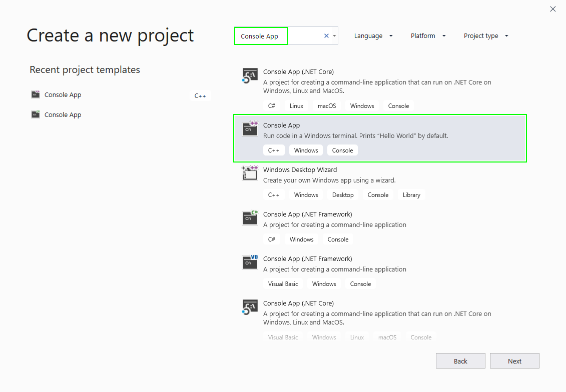
Task: Open the Platform filter dropdown
Action: 428,35
